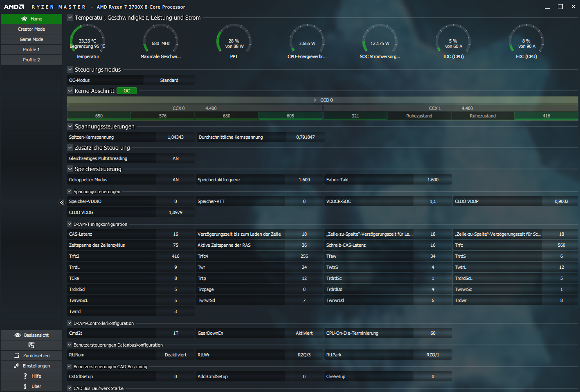Open Einstellungen settings

coord(31,366)
